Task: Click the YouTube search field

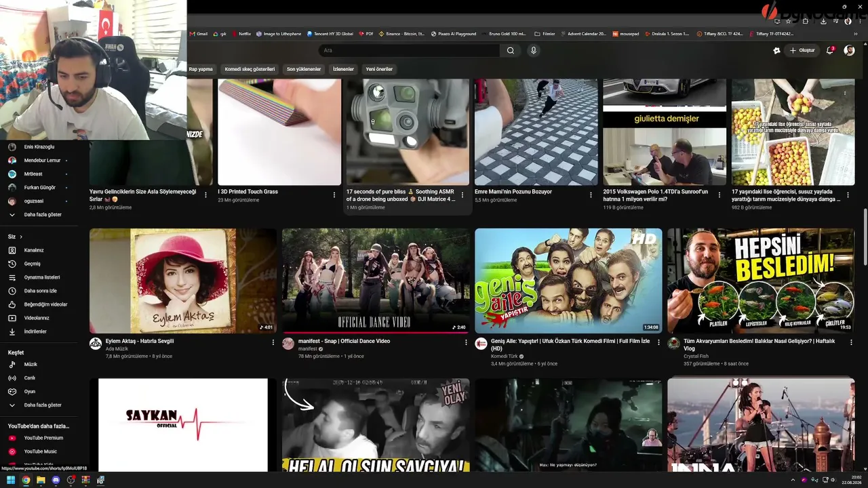Action: [x=410, y=50]
